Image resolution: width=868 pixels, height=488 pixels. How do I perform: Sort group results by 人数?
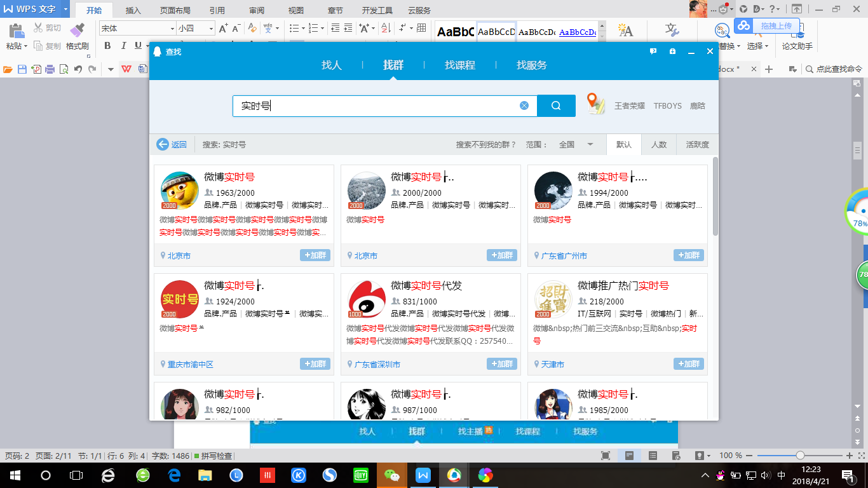click(x=659, y=145)
